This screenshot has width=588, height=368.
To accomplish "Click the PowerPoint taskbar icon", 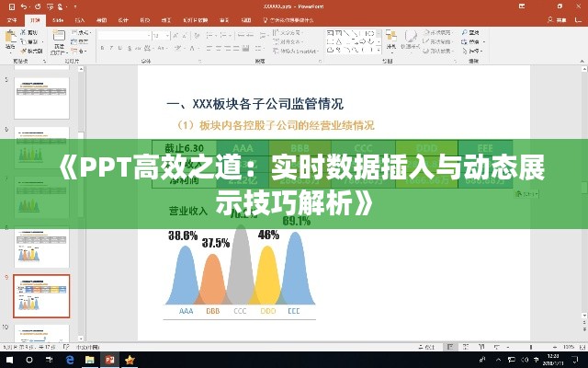I will click(109, 360).
